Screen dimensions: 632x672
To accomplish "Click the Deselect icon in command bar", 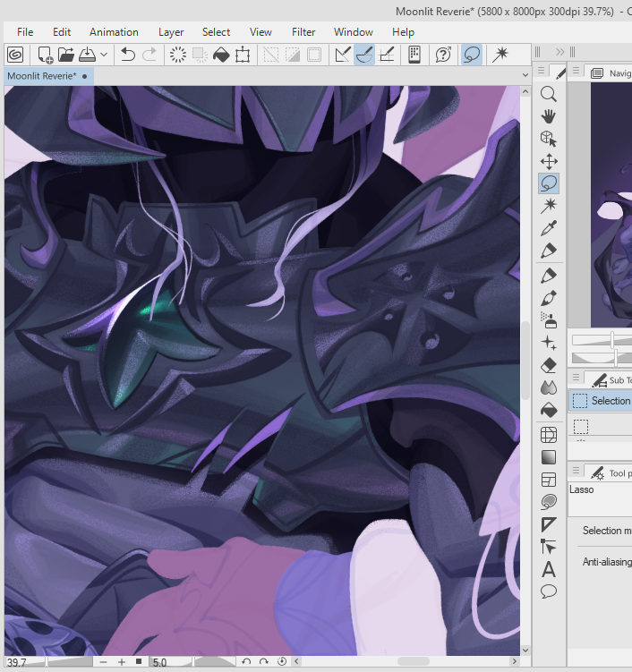I will tap(271, 55).
